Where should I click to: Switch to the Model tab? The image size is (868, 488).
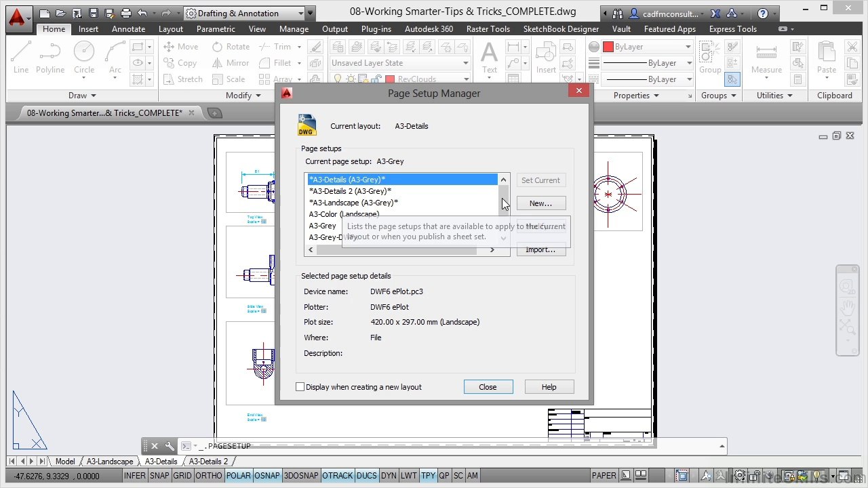(x=65, y=462)
